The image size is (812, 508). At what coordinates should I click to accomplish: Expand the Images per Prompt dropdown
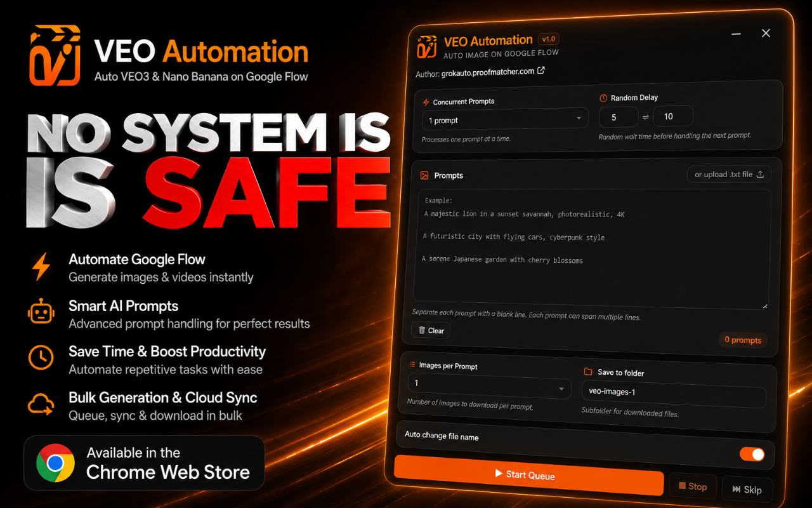point(489,385)
